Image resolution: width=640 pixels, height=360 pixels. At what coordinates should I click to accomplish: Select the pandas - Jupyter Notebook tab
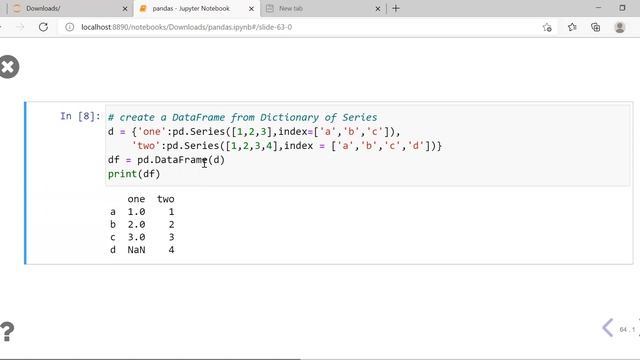point(196,8)
